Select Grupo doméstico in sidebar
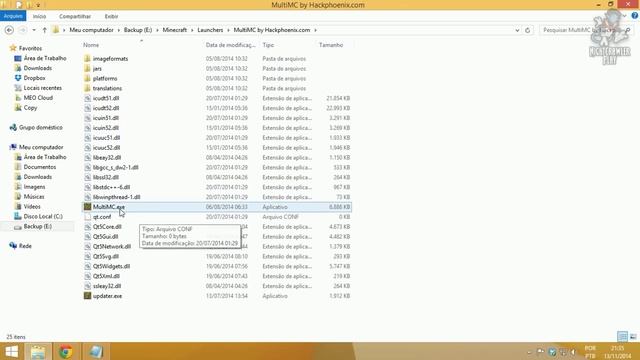The height and width of the screenshot is (360, 640). click(x=41, y=127)
